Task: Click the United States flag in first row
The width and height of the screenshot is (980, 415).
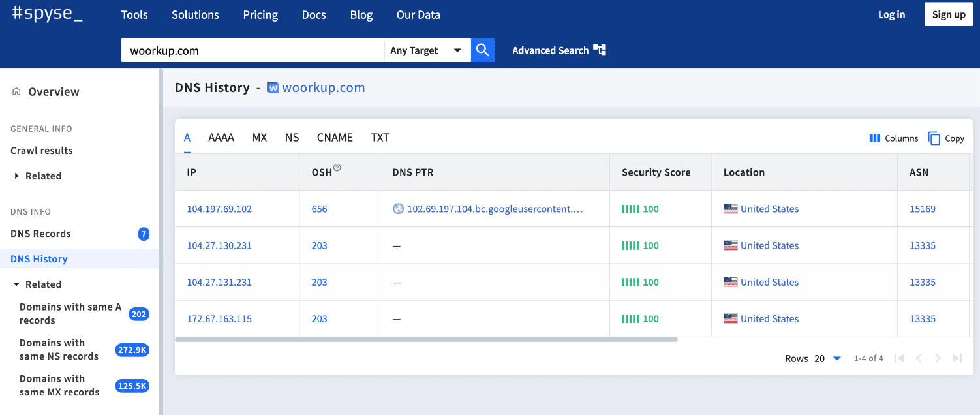Action: point(731,209)
